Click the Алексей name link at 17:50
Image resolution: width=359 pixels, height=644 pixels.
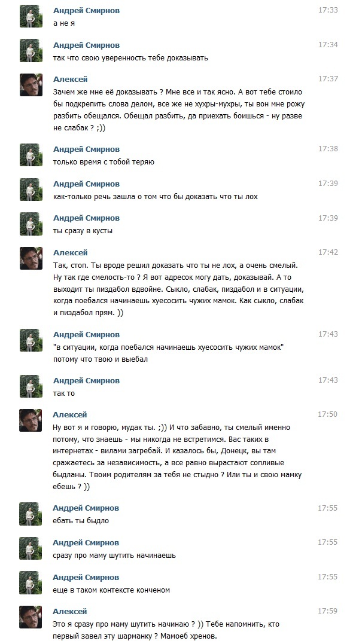coord(70,414)
